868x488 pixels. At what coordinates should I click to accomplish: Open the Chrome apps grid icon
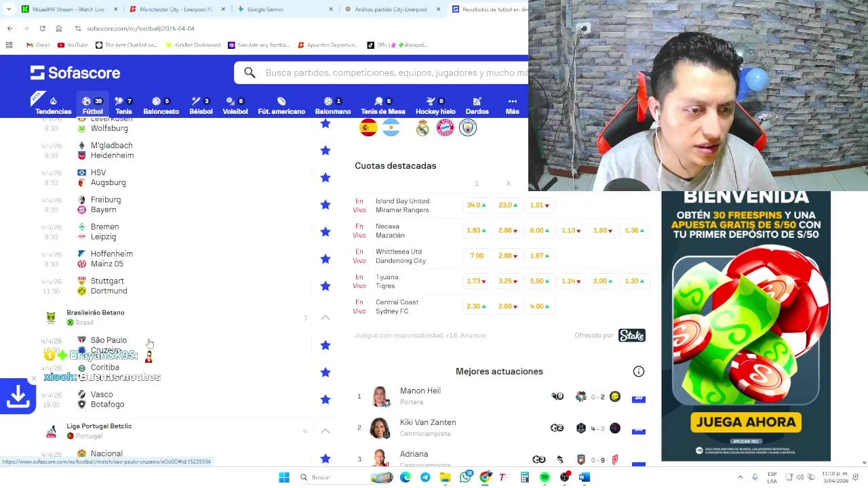9,45
